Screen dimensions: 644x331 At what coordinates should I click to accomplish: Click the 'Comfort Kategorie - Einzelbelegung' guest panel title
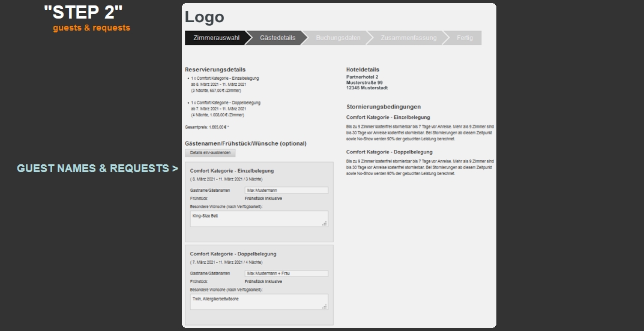tap(232, 171)
